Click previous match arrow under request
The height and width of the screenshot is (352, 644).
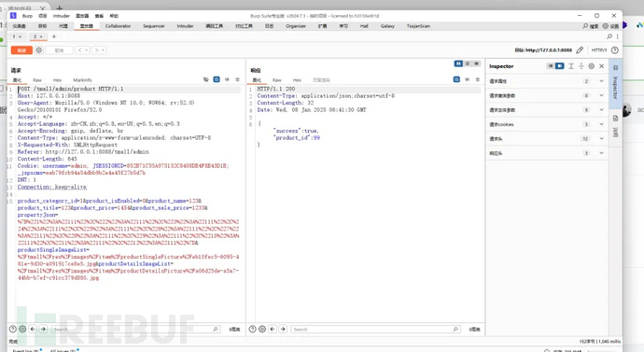coord(33,329)
